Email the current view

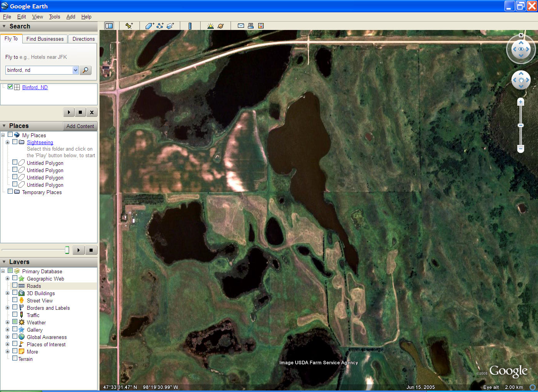241,26
